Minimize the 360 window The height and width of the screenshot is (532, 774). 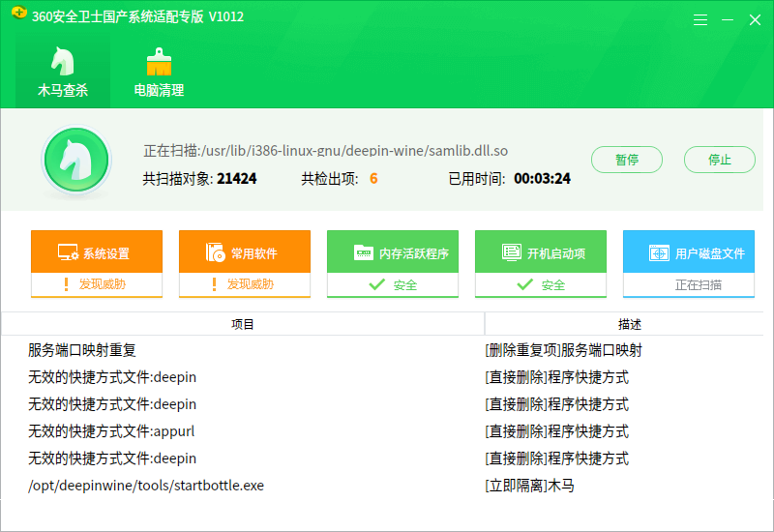point(728,19)
